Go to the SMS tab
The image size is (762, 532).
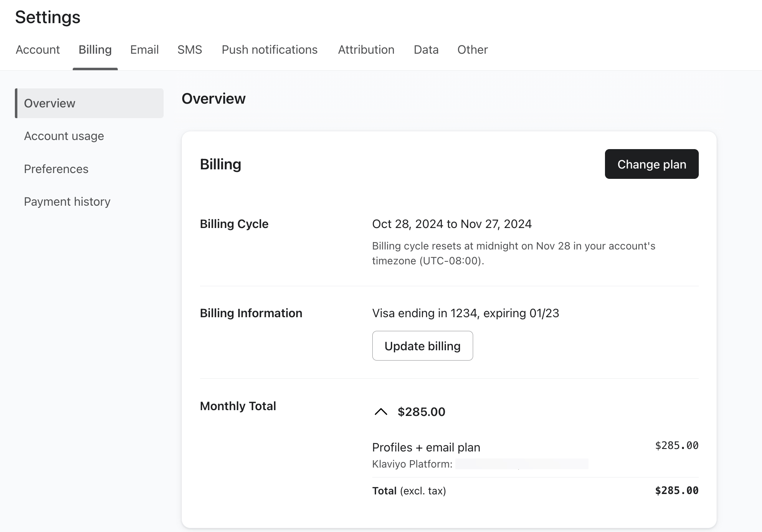pos(190,50)
